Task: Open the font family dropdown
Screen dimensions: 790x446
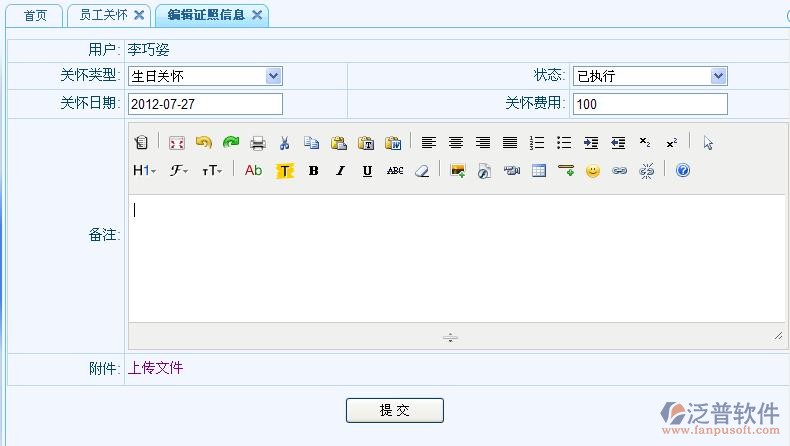Action: [x=179, y=170]
